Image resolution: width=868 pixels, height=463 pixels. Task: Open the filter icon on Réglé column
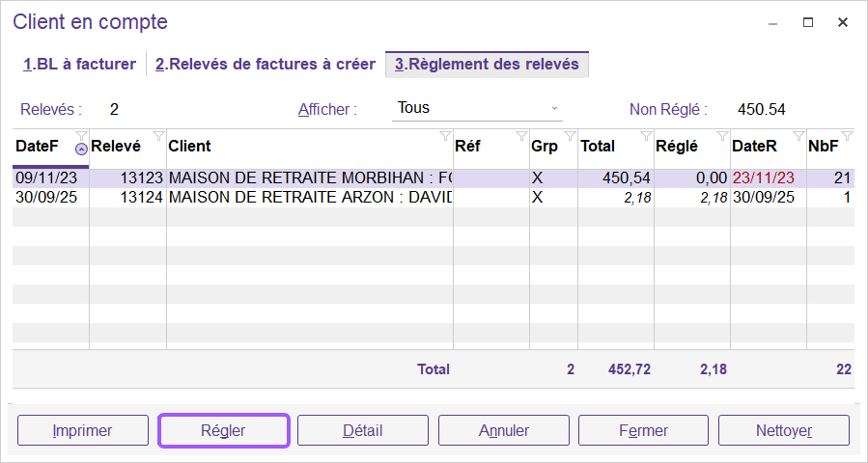click(x=722, y=135)
